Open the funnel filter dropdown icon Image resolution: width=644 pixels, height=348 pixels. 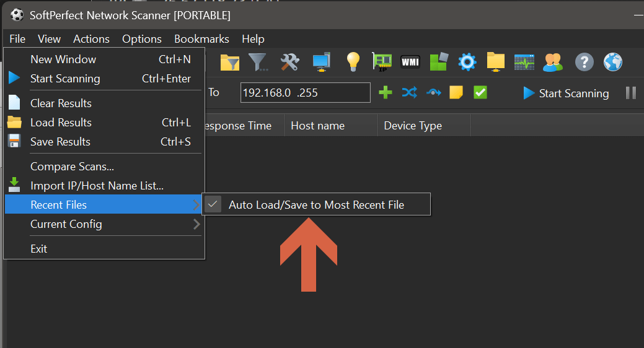[x=258, y=62]
